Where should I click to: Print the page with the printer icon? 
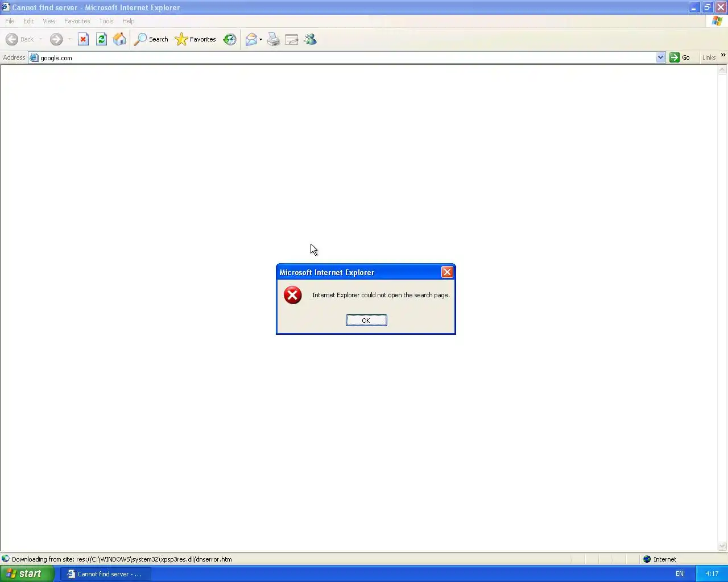[274, 39]
